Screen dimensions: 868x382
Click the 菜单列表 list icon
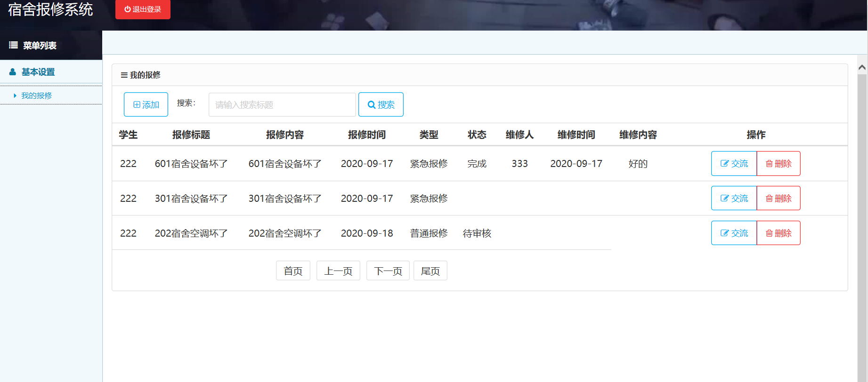13,45
